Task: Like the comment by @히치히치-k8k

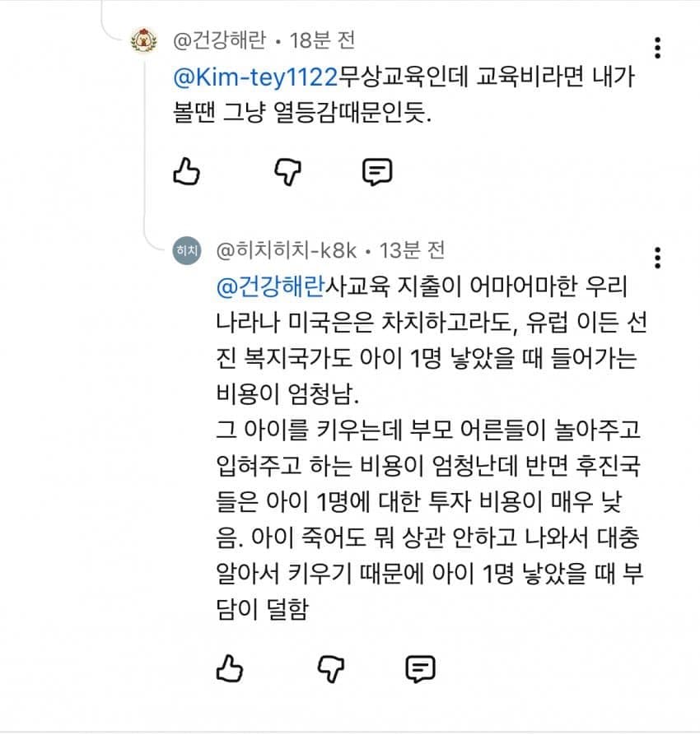Action: point(230,668)
